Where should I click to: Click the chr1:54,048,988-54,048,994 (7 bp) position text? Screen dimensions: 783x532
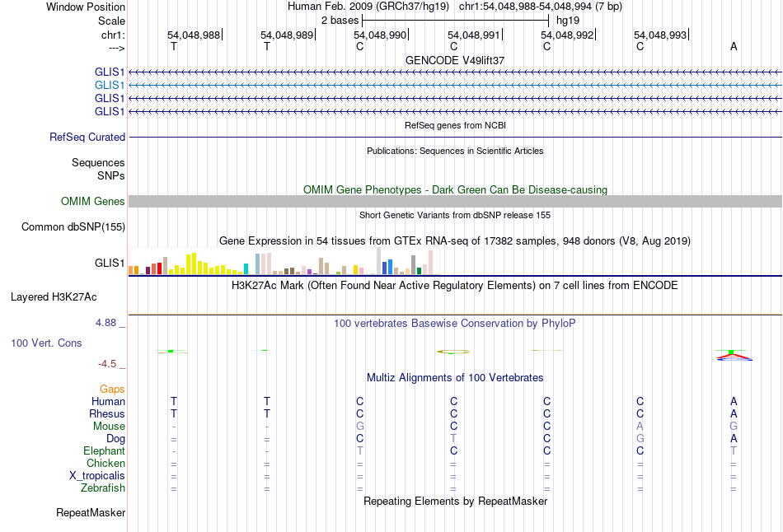click(541, 7)
